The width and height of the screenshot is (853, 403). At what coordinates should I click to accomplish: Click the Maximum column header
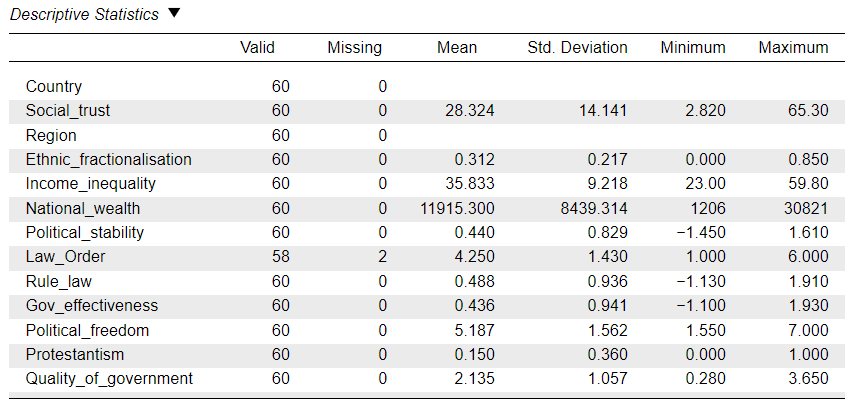click(793, 47)
